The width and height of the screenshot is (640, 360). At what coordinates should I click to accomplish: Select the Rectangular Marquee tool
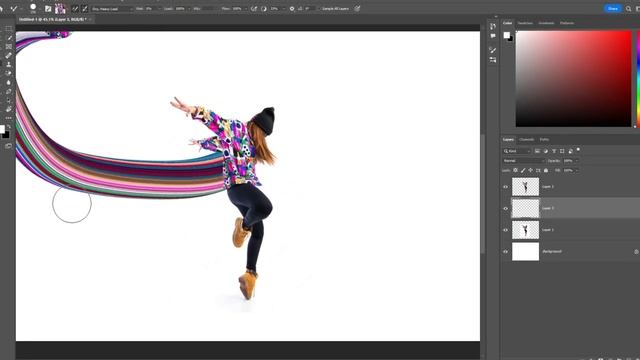9,29
